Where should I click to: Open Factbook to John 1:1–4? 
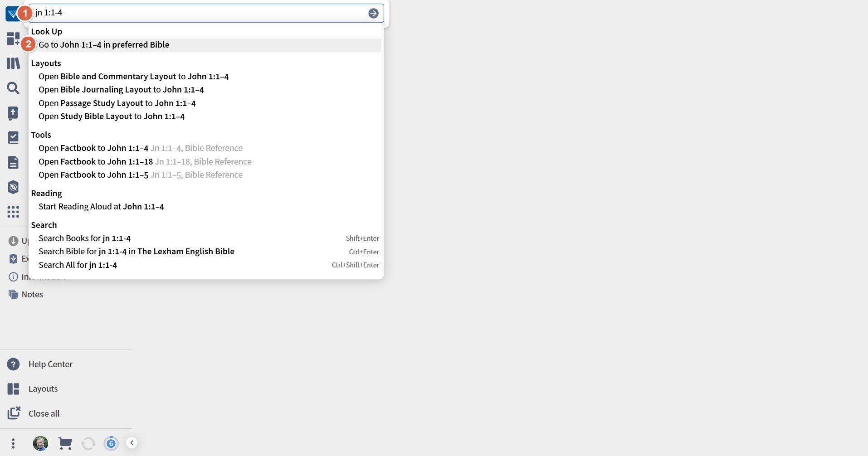pos(140,148)
